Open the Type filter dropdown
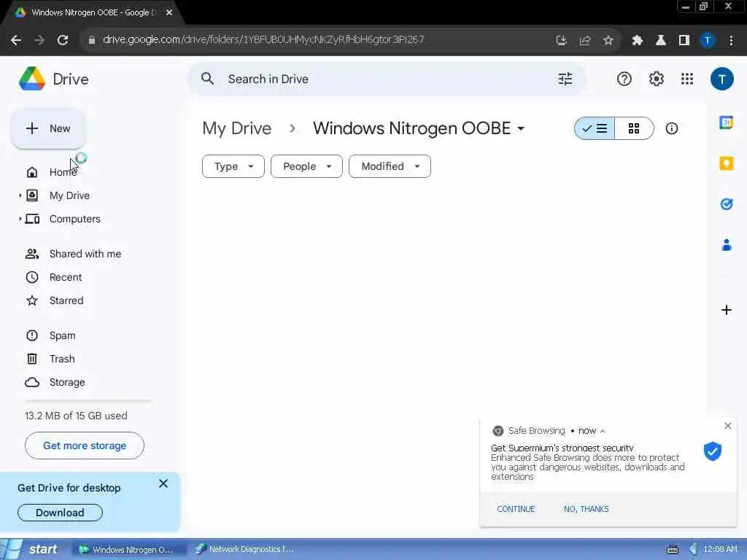This screenshot has width=747, height=560. (x=233, y=166)
